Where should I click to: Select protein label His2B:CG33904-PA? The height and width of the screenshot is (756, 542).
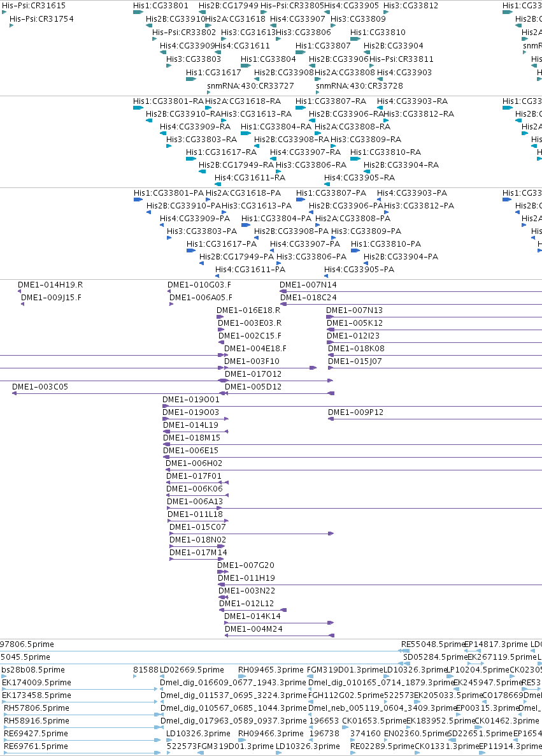tap(401, 256)
